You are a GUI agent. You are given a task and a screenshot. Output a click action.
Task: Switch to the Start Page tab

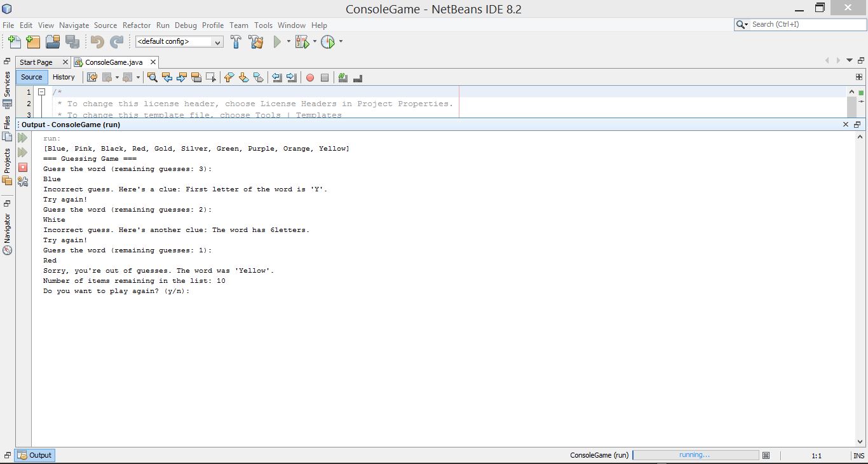(x=36, y=62)
